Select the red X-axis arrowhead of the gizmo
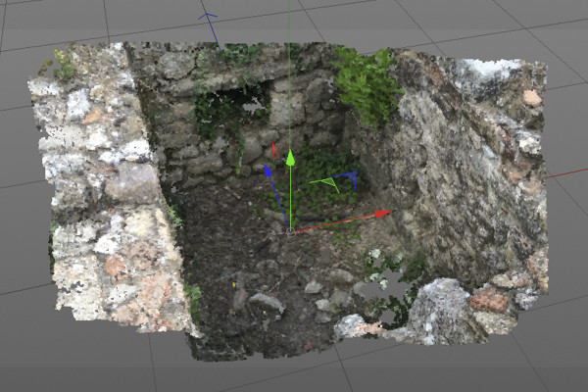588x392 pixels. (x=383, y=214)
